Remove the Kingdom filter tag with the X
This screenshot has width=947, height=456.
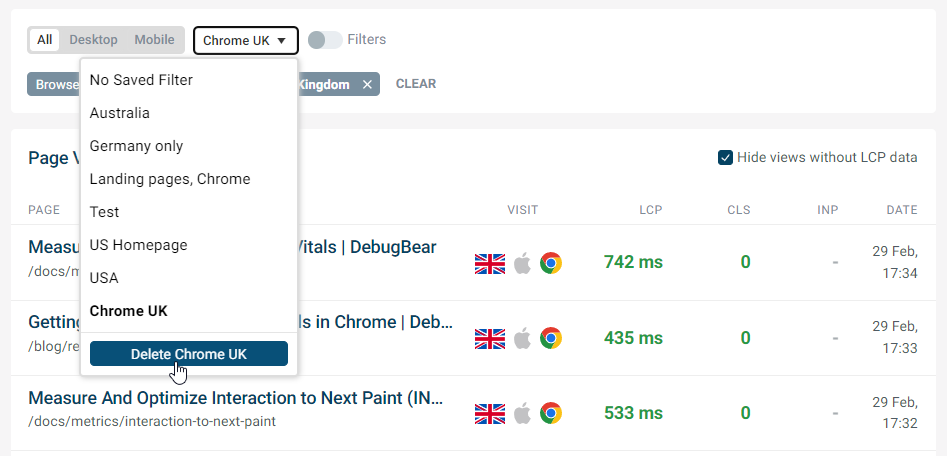367,85
